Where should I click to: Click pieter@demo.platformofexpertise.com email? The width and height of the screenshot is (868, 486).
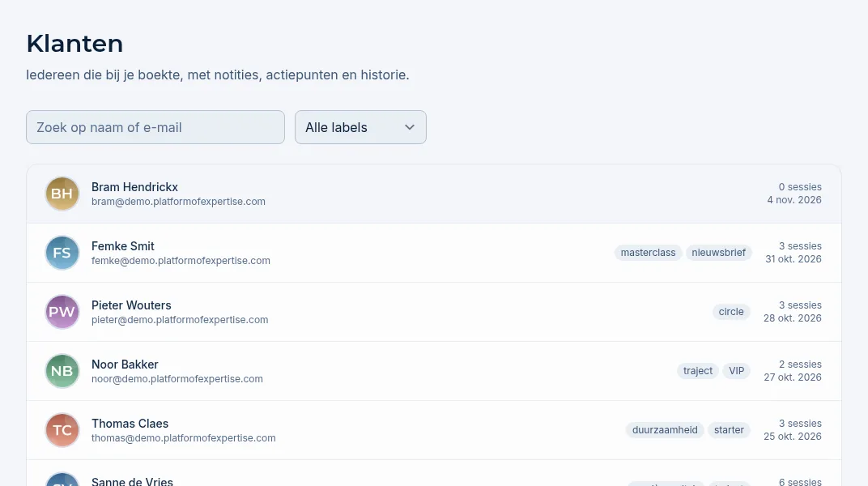pyautogui.click(x=180, y=320)
